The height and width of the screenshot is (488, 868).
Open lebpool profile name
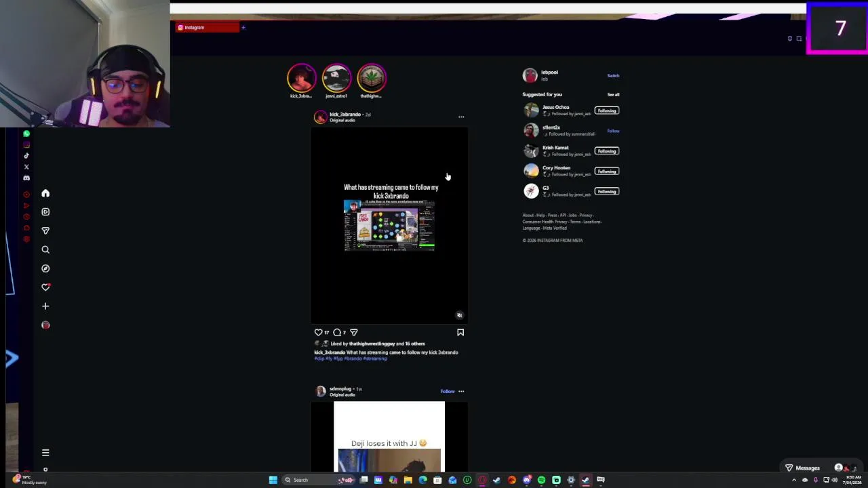[549, 73]
